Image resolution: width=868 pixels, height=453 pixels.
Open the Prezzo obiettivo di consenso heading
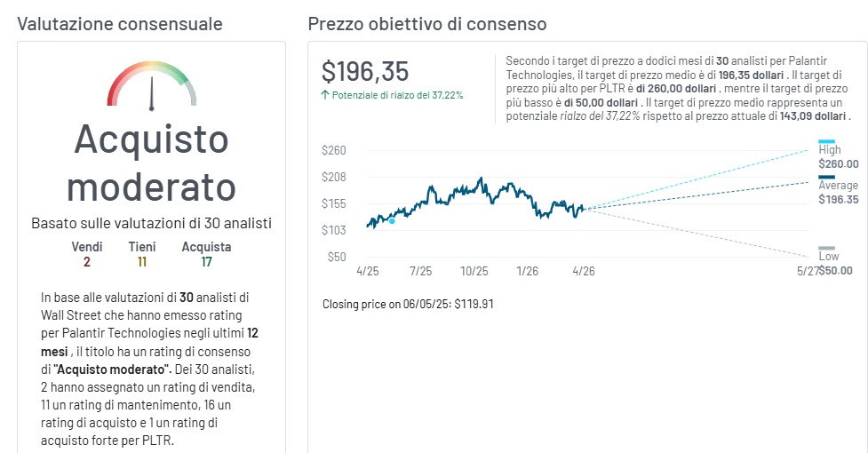point(427,24)
